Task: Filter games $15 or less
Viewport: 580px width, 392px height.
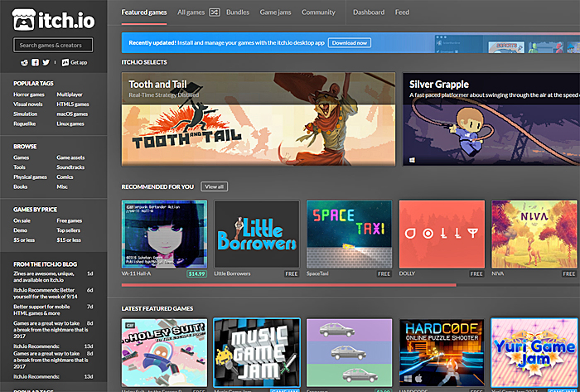Action: [69, 240]
